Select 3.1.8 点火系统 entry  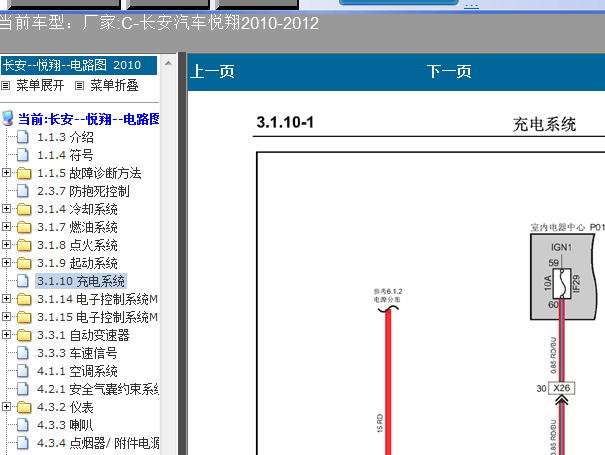[x=77, y=245]
